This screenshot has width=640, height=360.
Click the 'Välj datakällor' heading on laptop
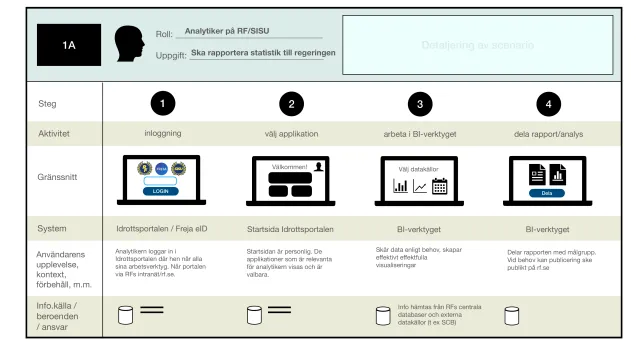419,169
